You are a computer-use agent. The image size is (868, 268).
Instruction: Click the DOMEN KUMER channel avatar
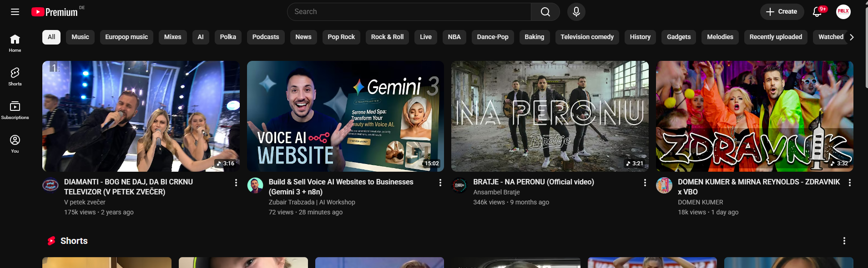[664, 185]
